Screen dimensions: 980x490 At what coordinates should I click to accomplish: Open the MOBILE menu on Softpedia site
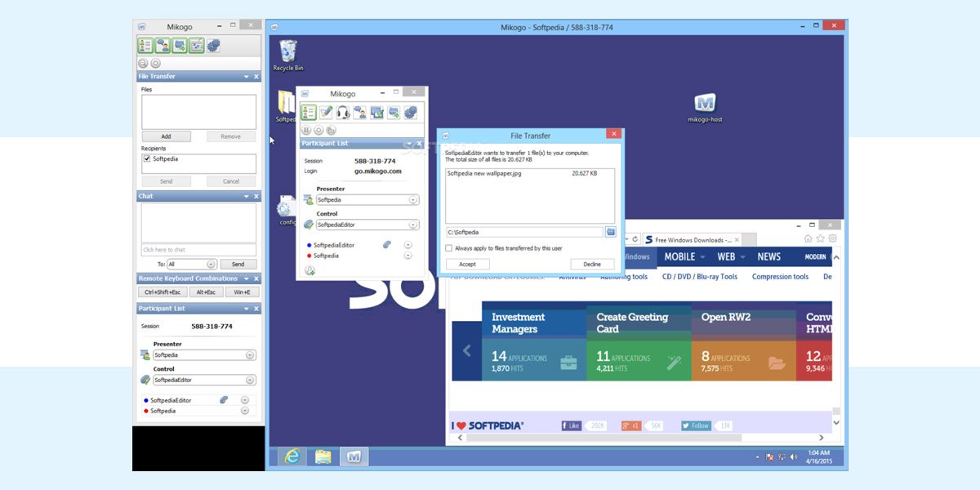pos(685,256)
